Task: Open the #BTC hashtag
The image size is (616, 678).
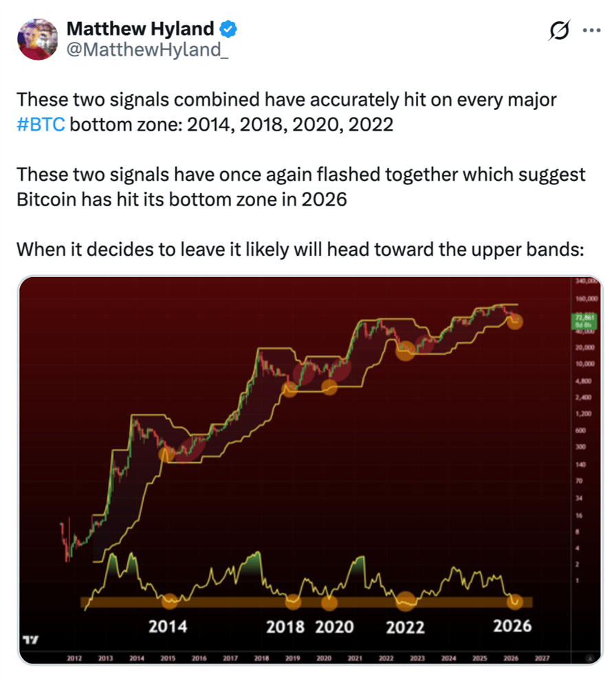Action: point(41,124)
